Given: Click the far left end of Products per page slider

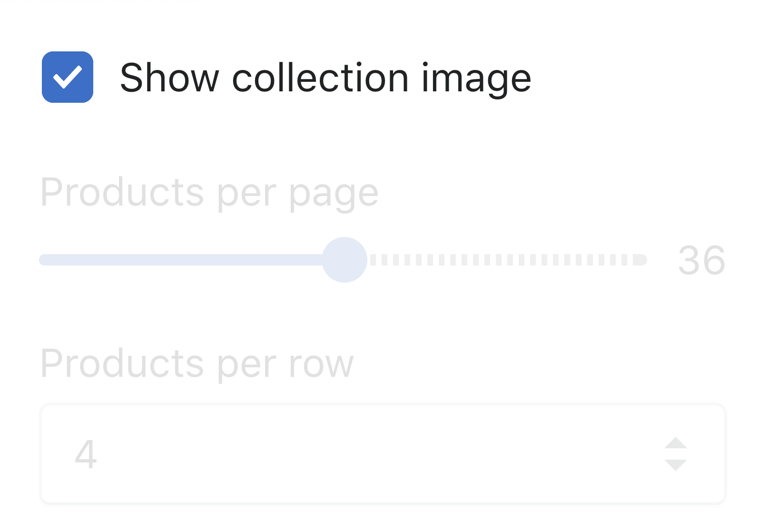Looking at the screenshot, I should point(43,260).
